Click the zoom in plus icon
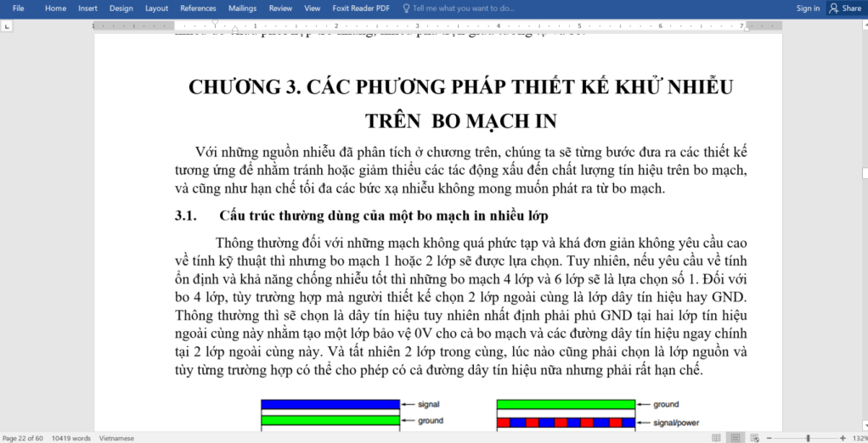Screen dimensions: 868x443 [843, 438]
